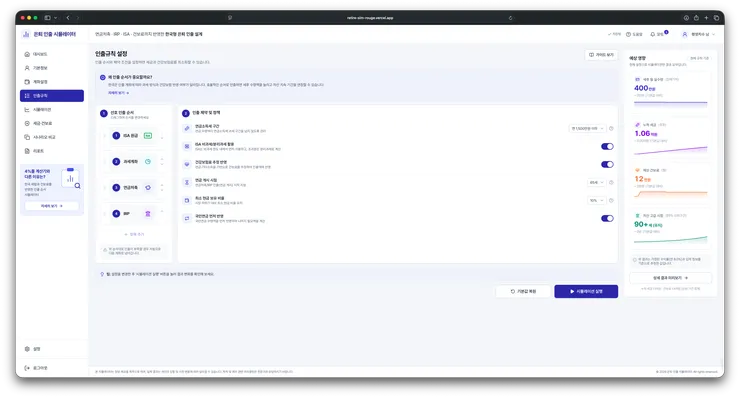740x398 pixels.
Task: Open notifications bell with badge
Action: 659,34
